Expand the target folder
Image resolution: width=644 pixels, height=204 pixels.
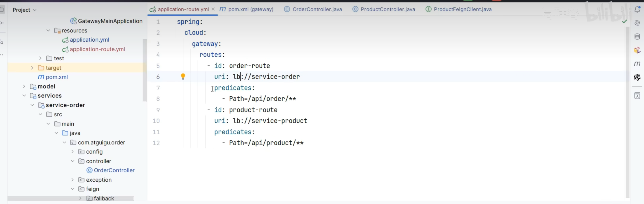pos(32,68)
